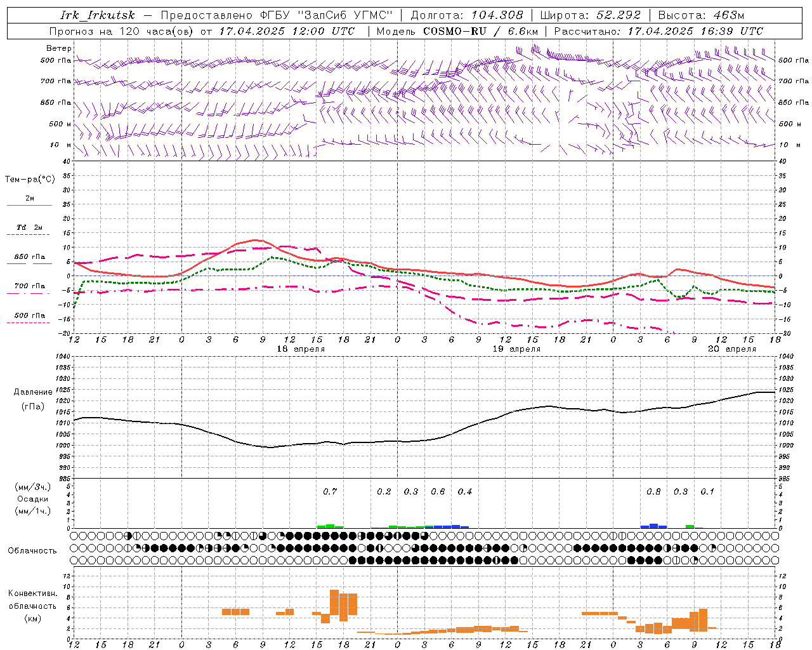Click the Облачность panel label
The width and height of the screenshot is (812, 650).
click(x=32, y=550)
